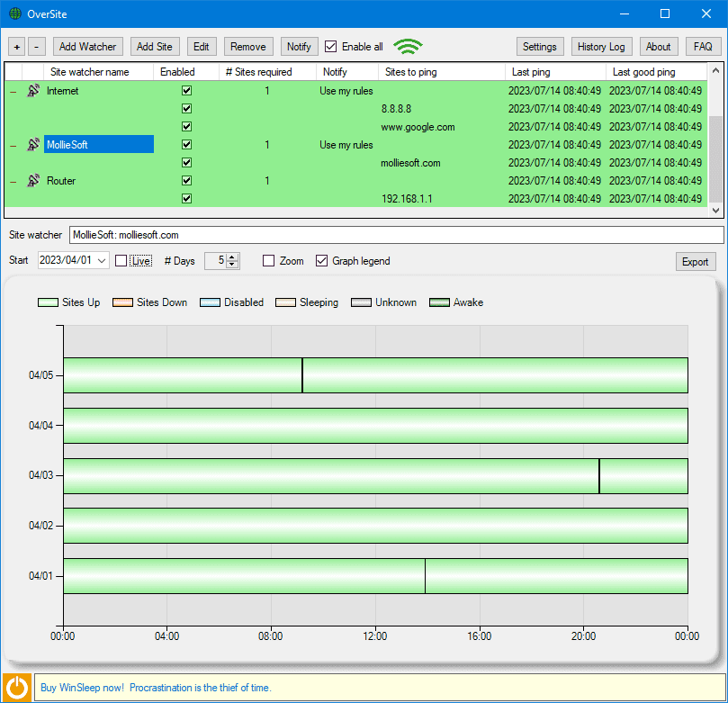This screenshot has height=703, width=728.
Task: Click the # Days value field
Action: [x=216, y=260]
